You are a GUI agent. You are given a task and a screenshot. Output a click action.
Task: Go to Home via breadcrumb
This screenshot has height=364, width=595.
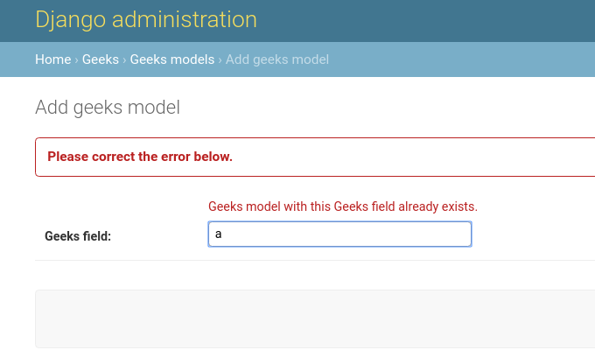pyautogui.click(x=52, y=59)
